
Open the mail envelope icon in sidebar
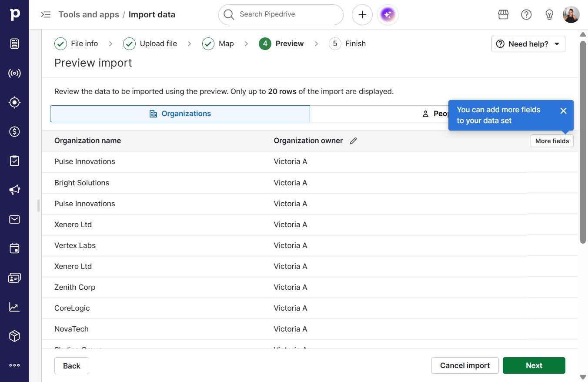(x=15, y=219)
